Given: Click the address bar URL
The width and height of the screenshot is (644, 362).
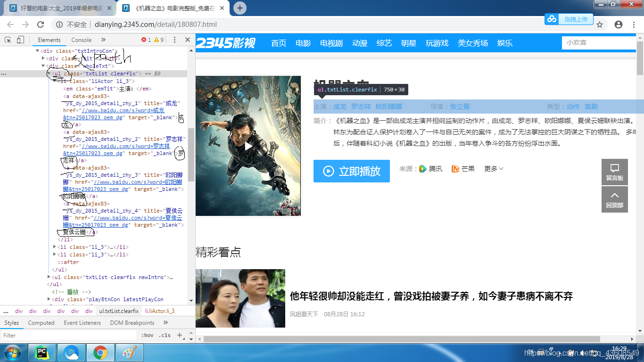Looking at the screenshot, I should pyautogui.click(x=156, y=25).
